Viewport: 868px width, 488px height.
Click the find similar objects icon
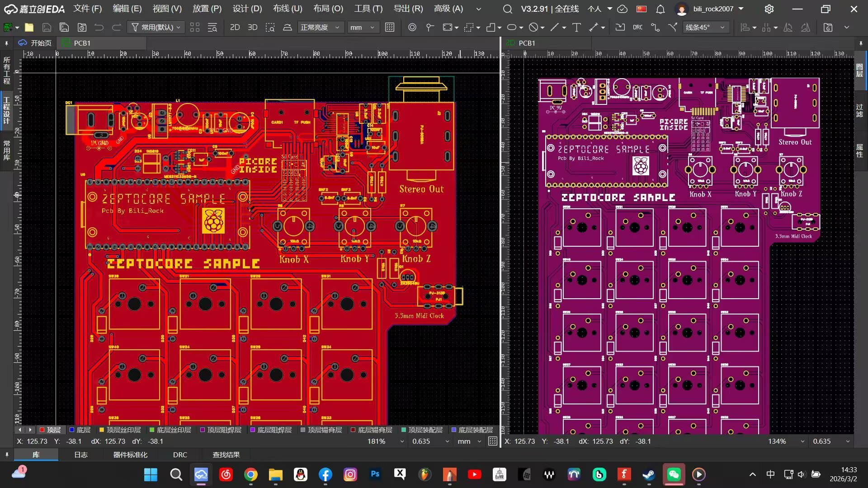pyautogui.click(x=212, y=28)
